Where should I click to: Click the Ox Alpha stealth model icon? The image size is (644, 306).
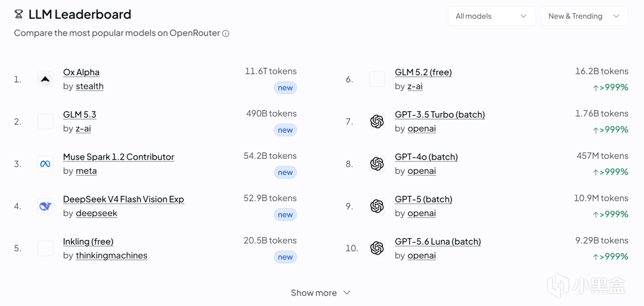45,79
